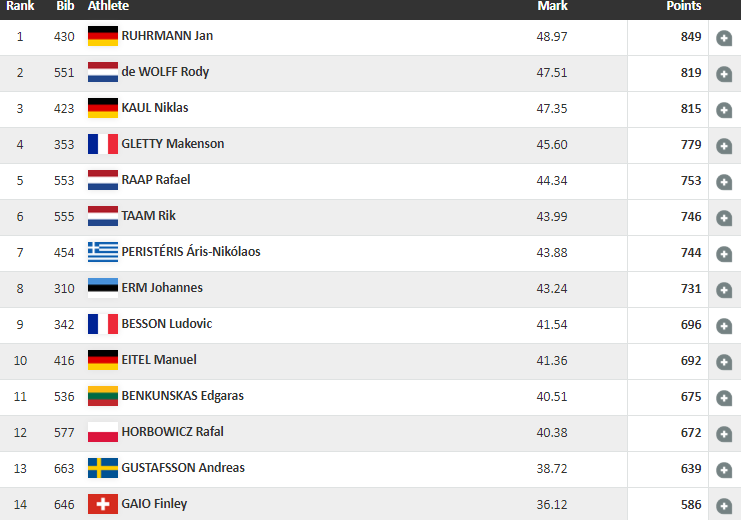Expand GLETTY Makenson's result row
This screenshot has width=744, height=520.
tap(724, 146)
